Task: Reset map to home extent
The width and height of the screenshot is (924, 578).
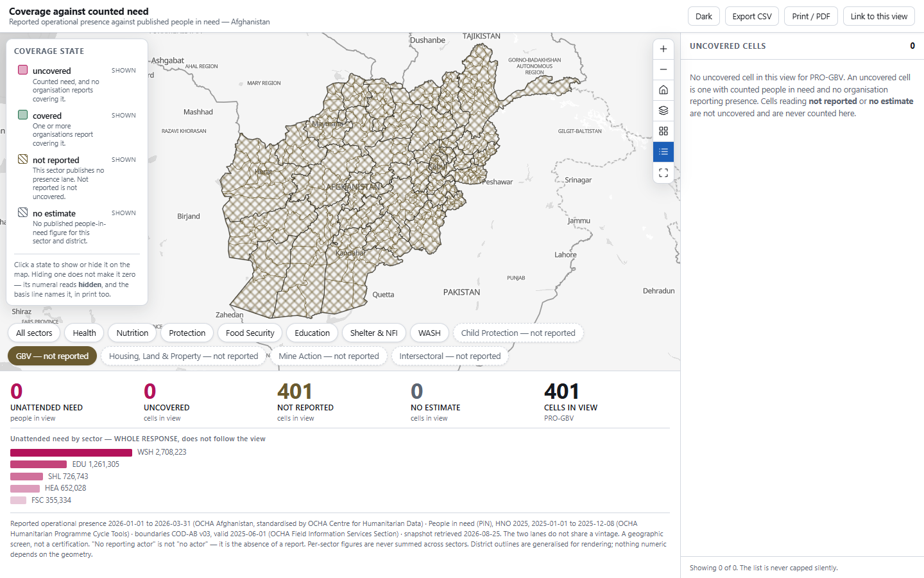Action: coord(663,90)
